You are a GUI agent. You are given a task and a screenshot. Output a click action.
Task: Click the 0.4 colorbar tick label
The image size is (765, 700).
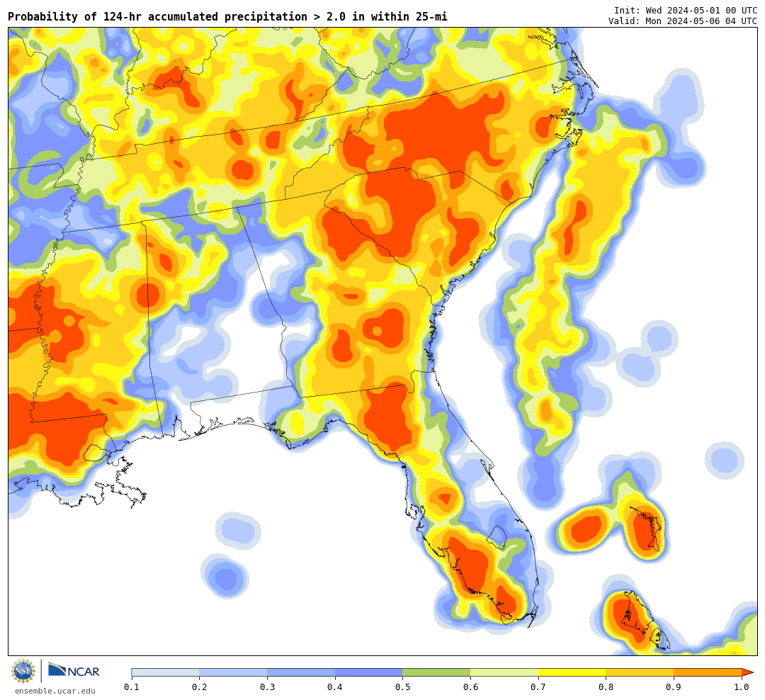pyautogui.click(x=334, y=687)
